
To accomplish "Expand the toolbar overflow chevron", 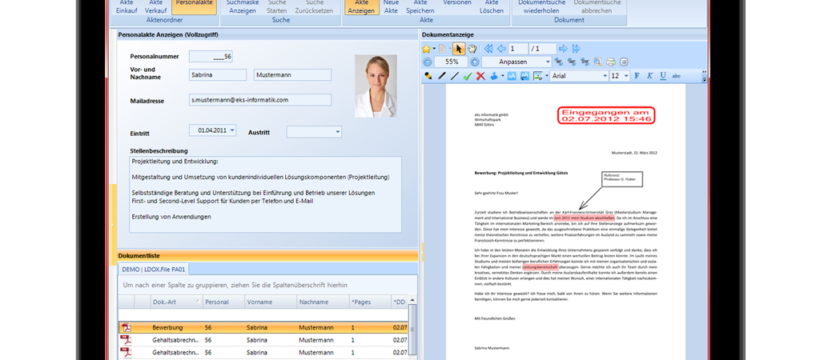I will [x=704, y=77].
